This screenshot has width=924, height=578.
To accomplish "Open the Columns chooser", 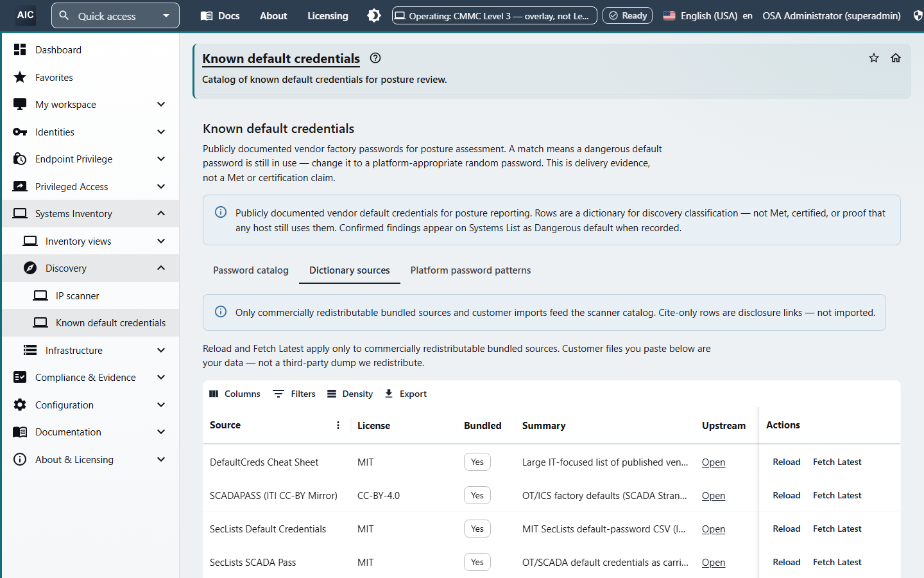I will [235, 394].
